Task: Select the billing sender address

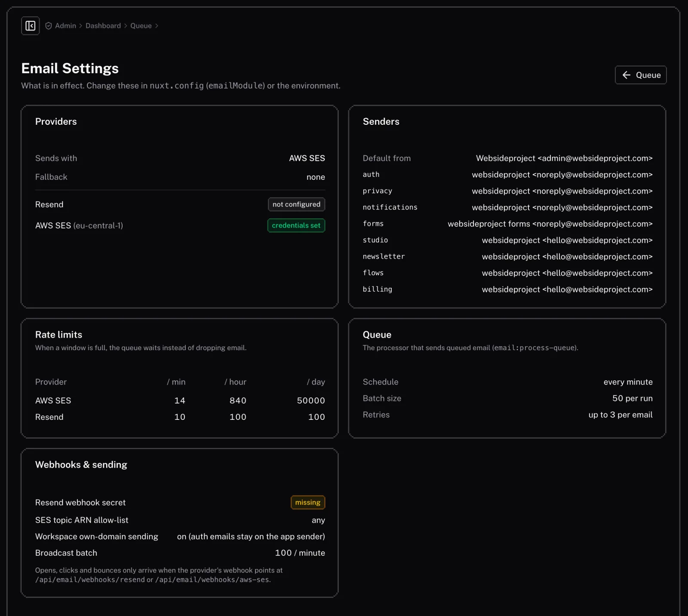Action: (567, 290)
